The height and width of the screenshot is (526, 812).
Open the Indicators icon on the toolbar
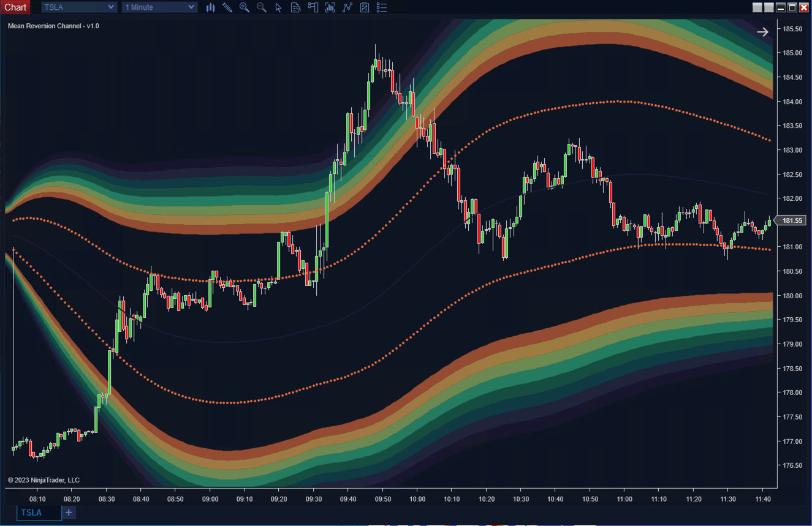pyautogui.click(x=330, y=7)
